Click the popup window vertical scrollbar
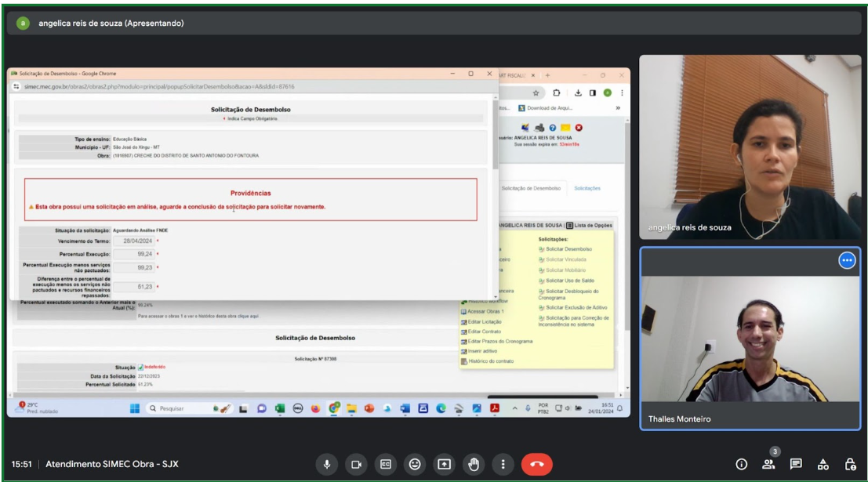The height and width of the screenshot is (482, 868). click(x=495, y=133)
